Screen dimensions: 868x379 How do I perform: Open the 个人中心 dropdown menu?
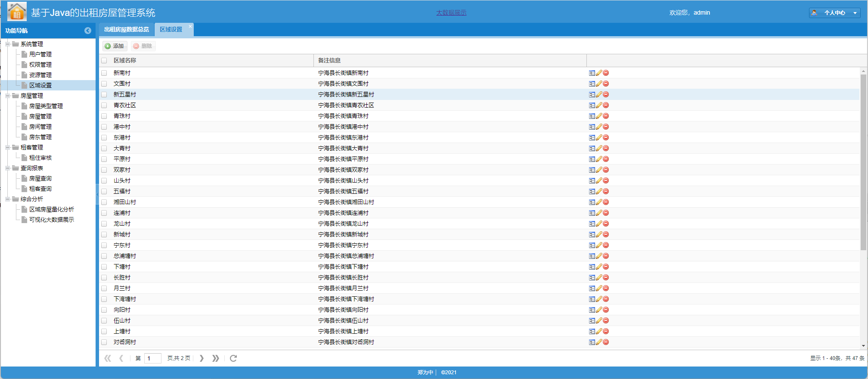[834, 13]
